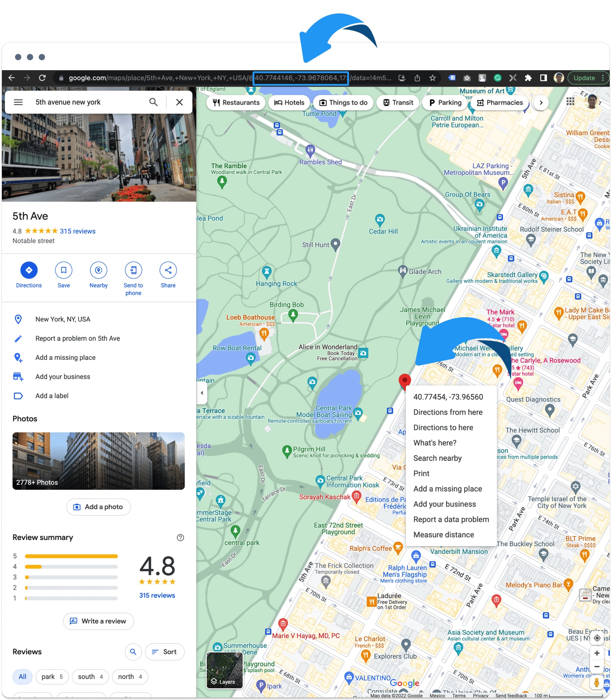Select the All reviews filter chip
The image size is (612, 700).
click(x=23, y=677)
